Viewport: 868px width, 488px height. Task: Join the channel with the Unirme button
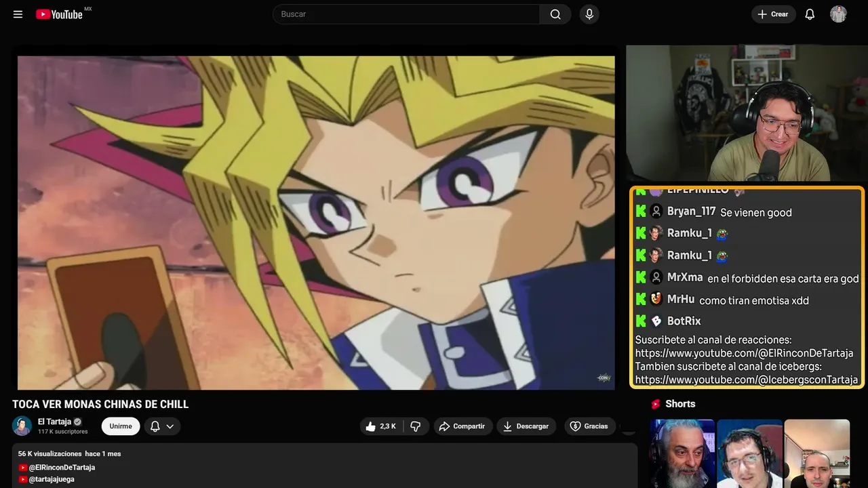tap(121, 426)
